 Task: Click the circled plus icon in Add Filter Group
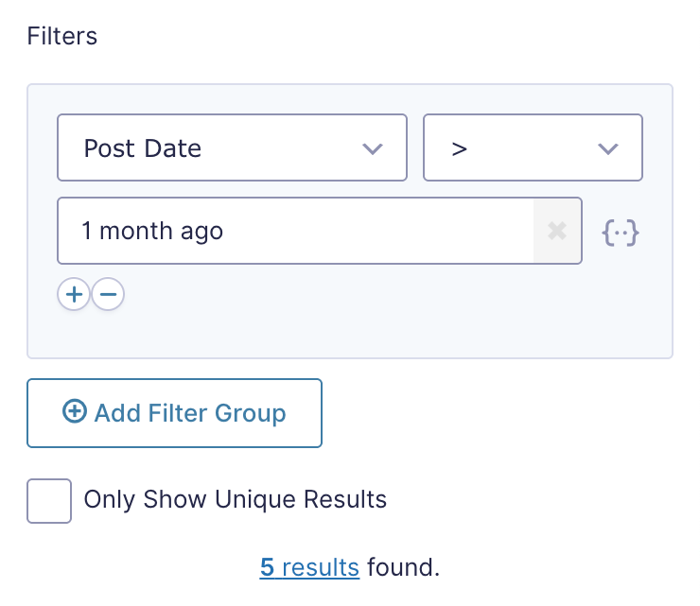pos(74,410)
